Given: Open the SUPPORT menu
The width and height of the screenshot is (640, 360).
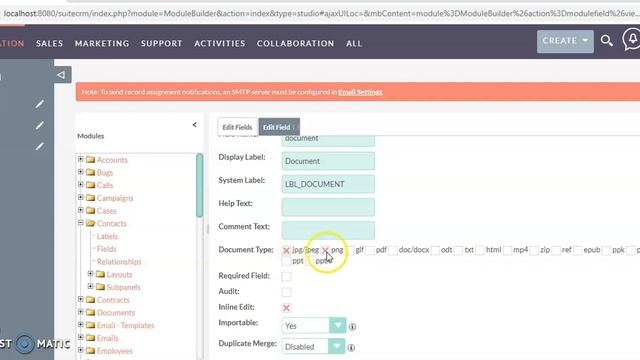Looking at the screenshot, I should [x=162, y=43].
